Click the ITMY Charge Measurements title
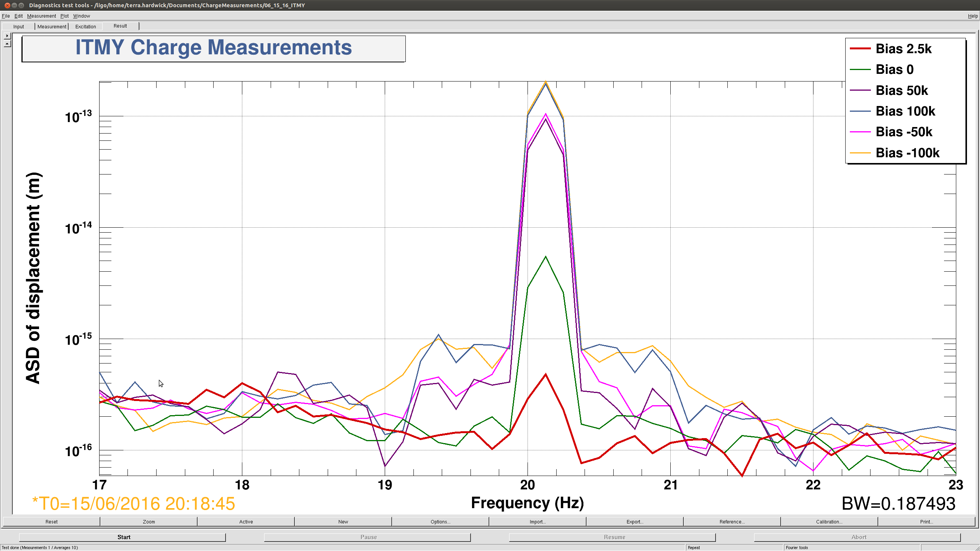 (x=214, y=48)
